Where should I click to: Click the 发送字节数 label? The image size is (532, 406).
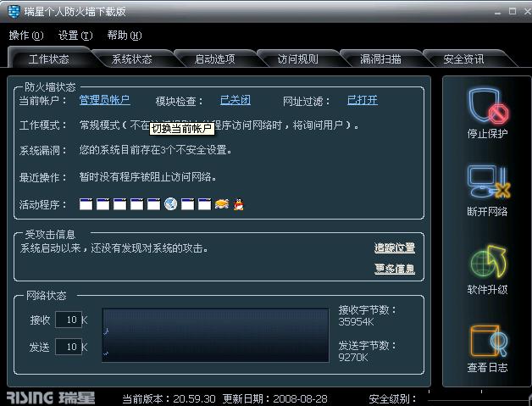coord(367,346)
